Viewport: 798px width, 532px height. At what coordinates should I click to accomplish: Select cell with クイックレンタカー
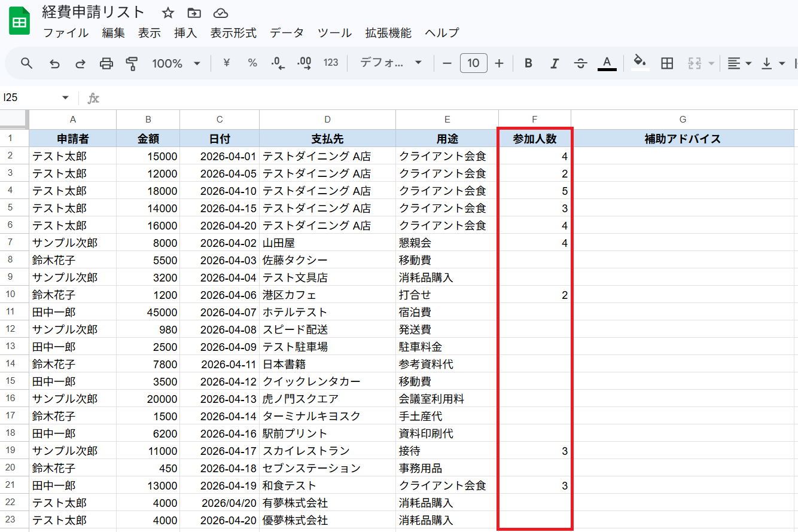click(x=327, y=381)
